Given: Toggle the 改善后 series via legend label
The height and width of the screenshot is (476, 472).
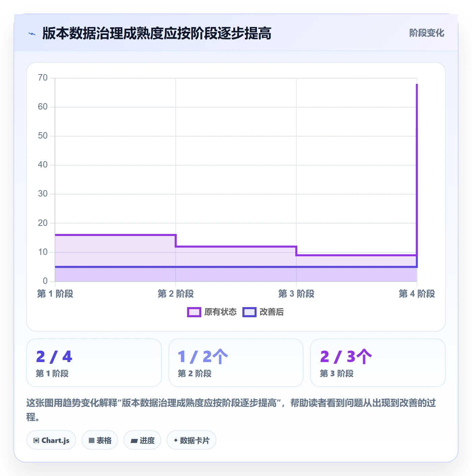Looking at the screenshot, I should 271,312.
